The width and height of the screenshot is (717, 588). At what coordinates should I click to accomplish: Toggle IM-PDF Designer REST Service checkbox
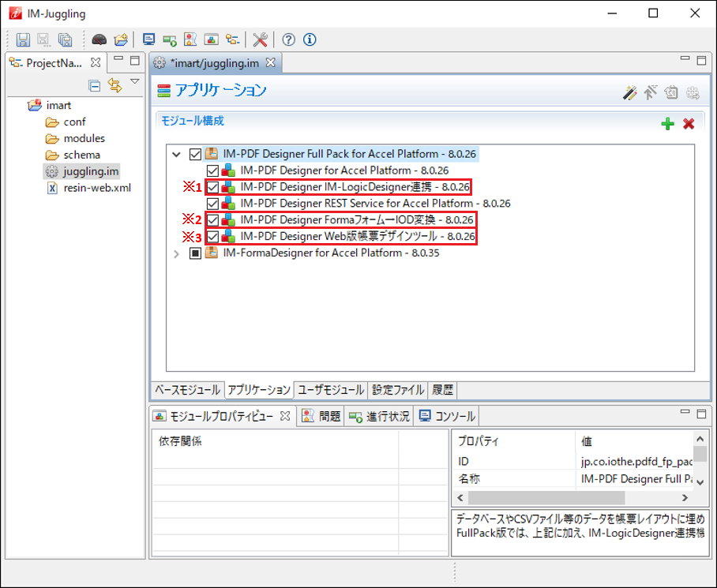pyautogui.click(x=212, y=204)
